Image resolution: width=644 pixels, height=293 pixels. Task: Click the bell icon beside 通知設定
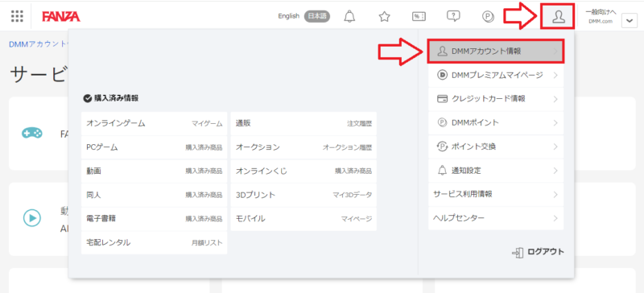(442, 170)
